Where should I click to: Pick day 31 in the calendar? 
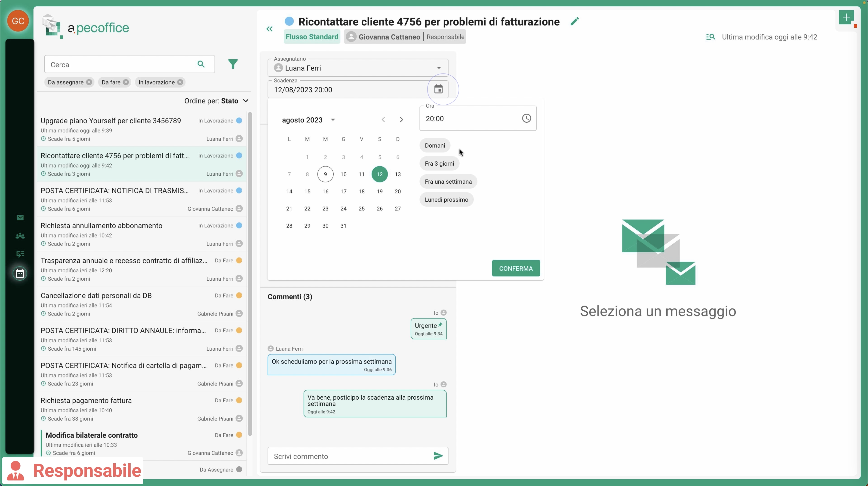[343, 225]
